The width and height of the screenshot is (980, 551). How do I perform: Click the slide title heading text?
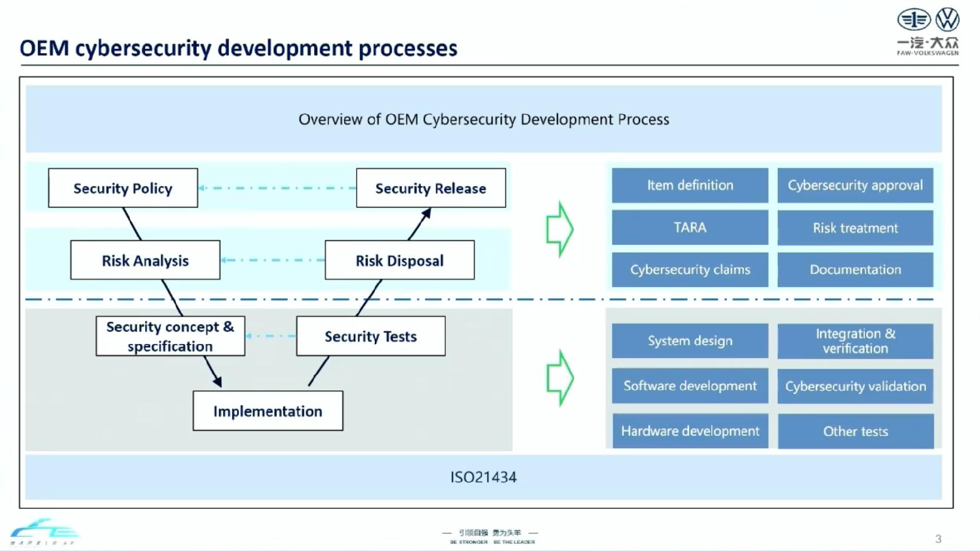(x=238, y=48)
